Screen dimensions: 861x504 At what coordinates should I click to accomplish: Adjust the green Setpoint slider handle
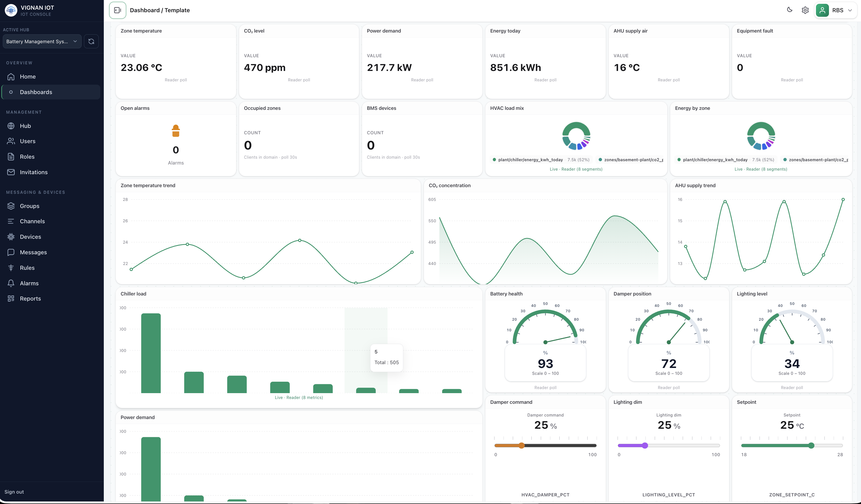pos(811,445)
